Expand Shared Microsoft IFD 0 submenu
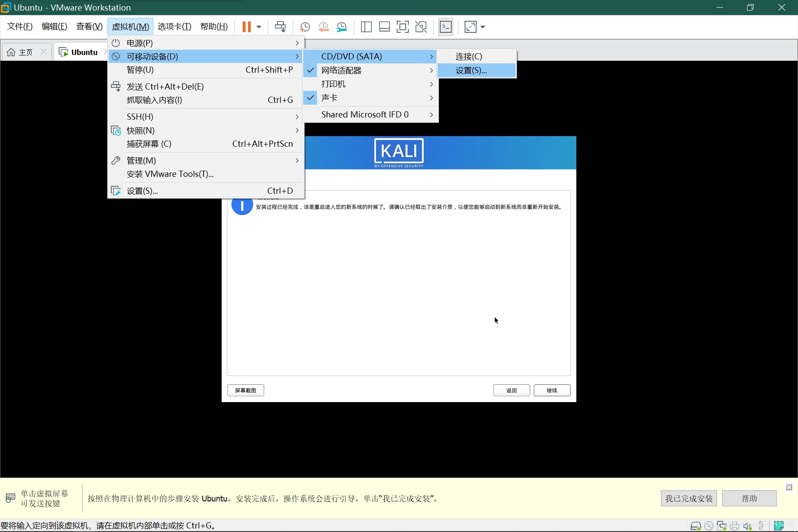This screenshot has width=798, height=532. [x=371, y=114]
